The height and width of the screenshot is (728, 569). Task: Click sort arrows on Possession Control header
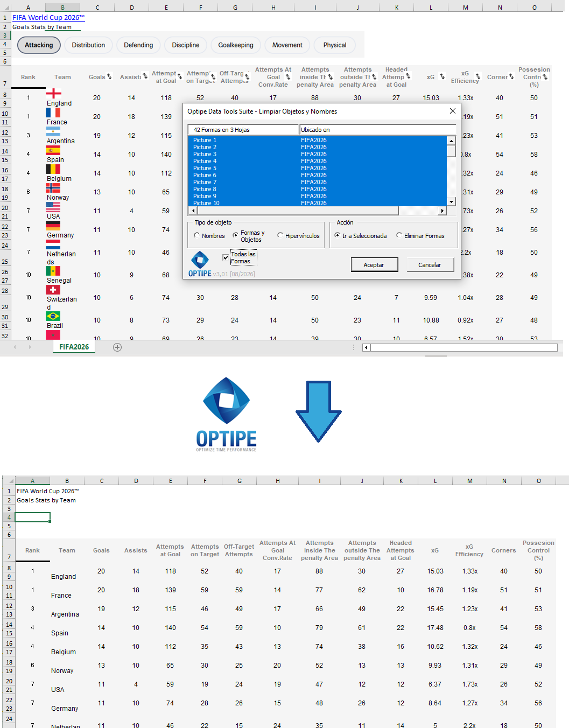tap(545, 76)
